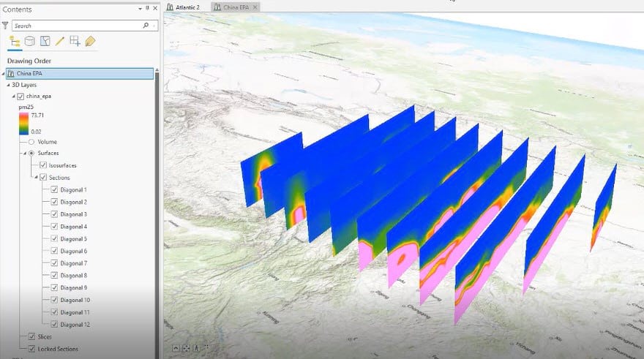Image resolution: width=644 pixels, height=359 pixels.
Task: Uncheck the Locked Sections checkbox
Action: (x=31, y=349)
